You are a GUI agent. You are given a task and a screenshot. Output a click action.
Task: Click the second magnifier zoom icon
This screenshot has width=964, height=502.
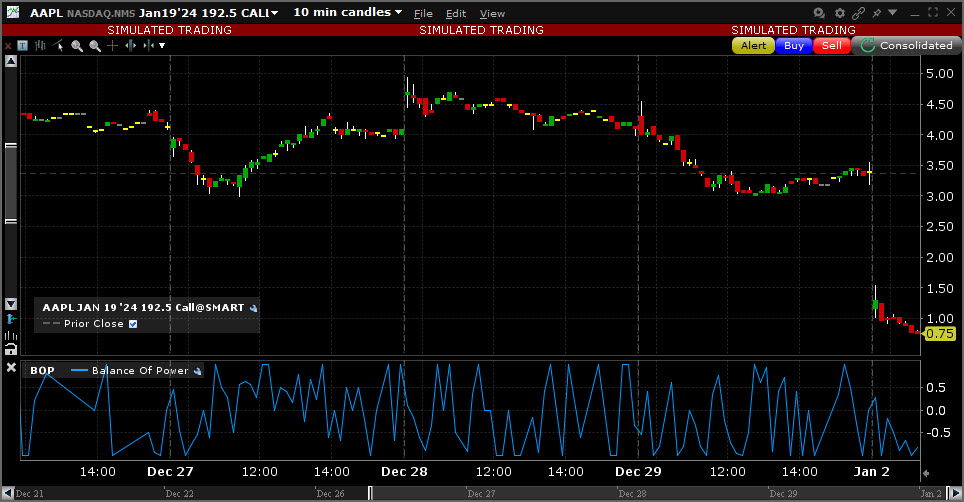click(95, 45)
